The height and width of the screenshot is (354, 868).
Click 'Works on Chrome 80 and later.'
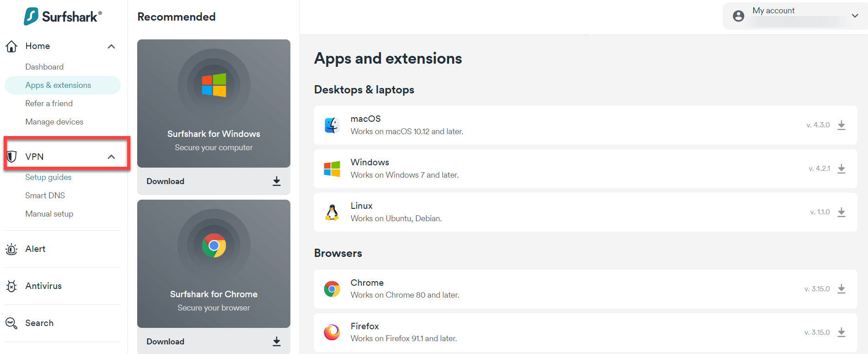click(405, 295)
